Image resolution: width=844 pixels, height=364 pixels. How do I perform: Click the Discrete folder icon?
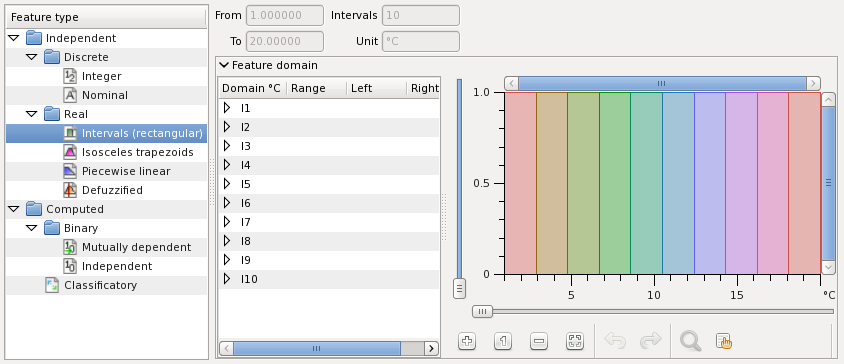tap(52, 57)
